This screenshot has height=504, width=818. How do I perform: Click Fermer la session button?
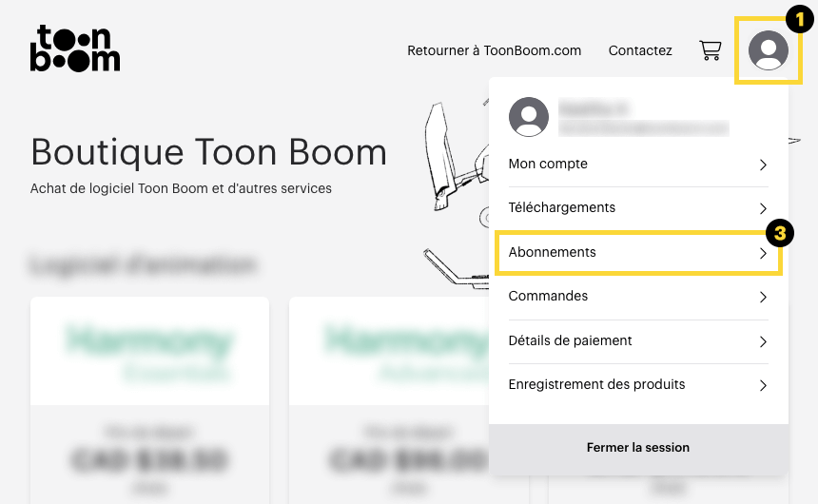[x=638, y=448]
